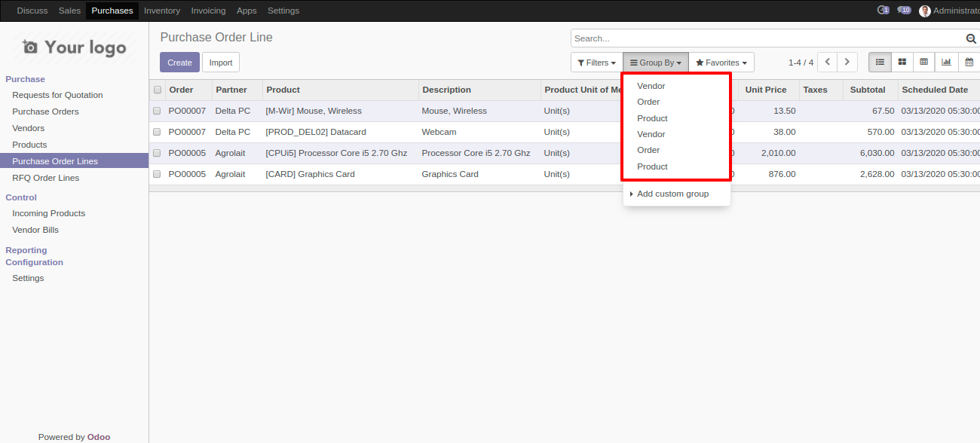The height and width of the screenshot is (443, 980).
Task: Open the Purchases top menu
Action: 112,11
